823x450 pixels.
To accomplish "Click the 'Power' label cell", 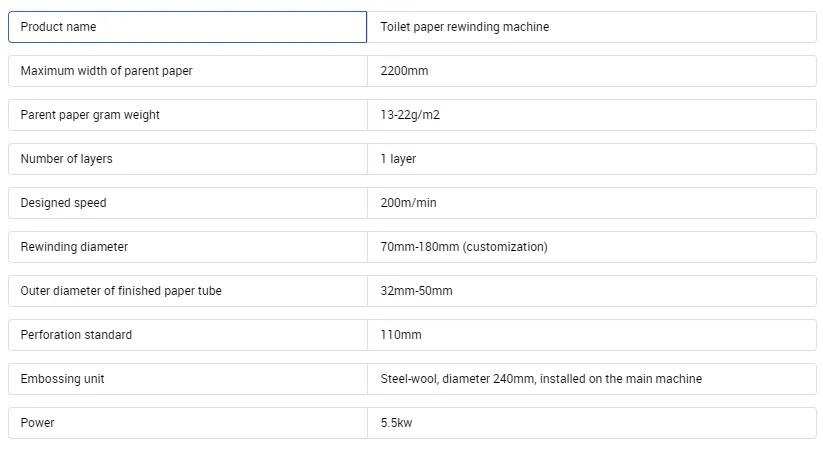I will click(187, 423).
